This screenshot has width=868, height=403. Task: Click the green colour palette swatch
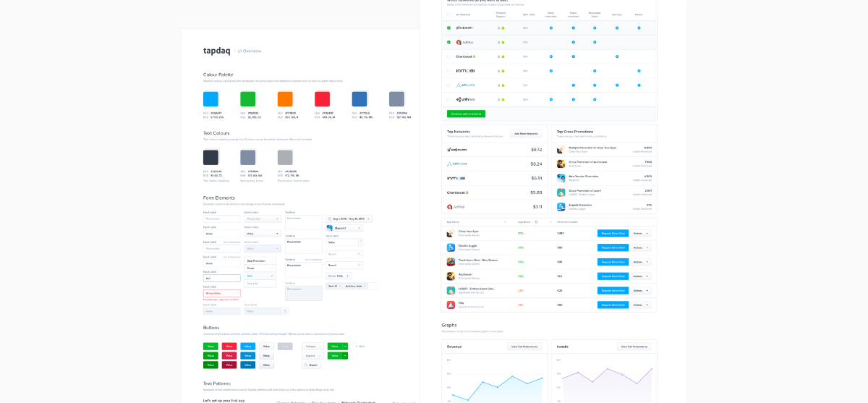248,99
